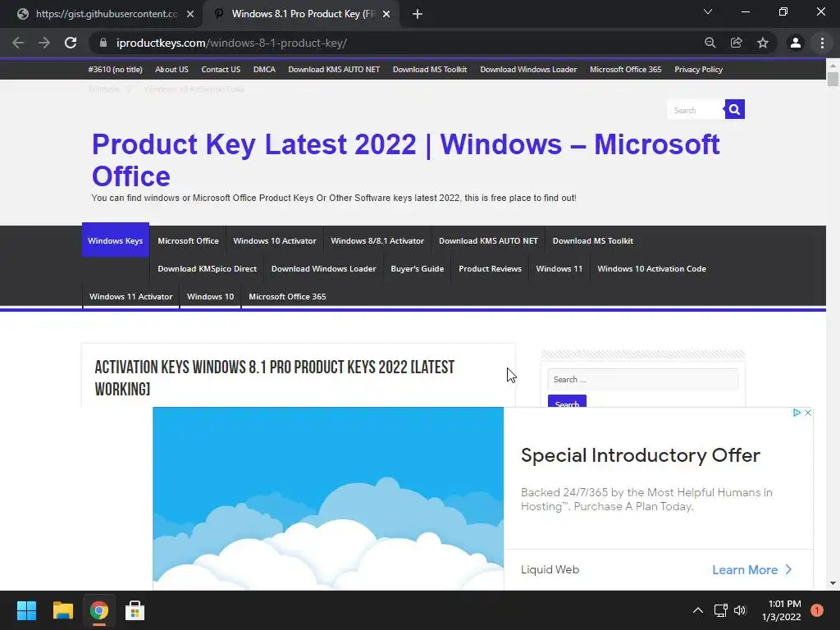Show hidden tray icons chevron
The width and height of the screenshot is (840, 630).
[697, 610]
